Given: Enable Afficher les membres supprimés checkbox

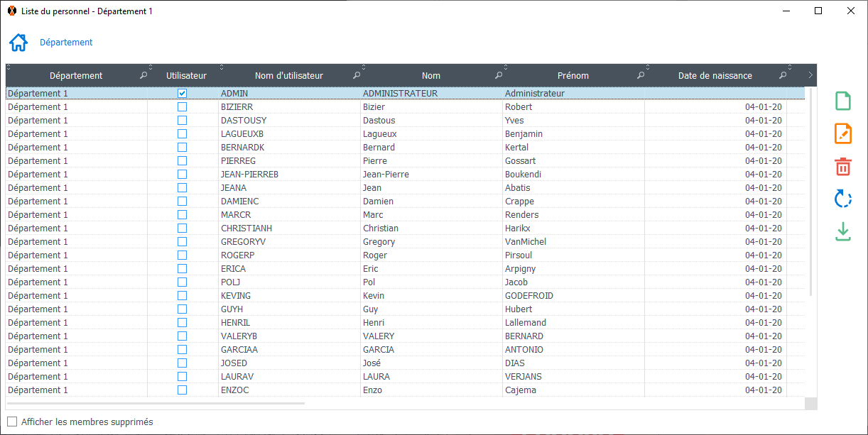Looking at the screenshot, I should pos(12,422).
